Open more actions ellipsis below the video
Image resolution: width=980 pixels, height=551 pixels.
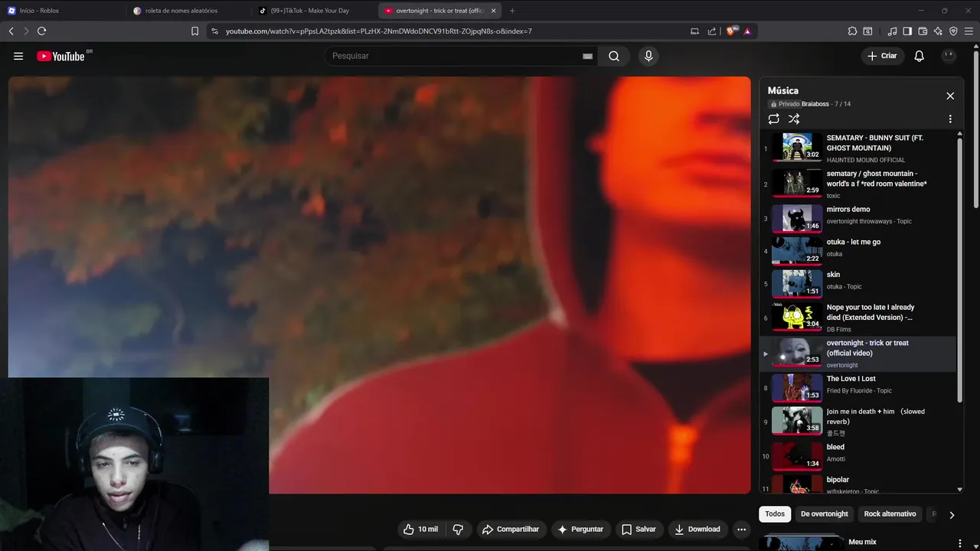741,529
